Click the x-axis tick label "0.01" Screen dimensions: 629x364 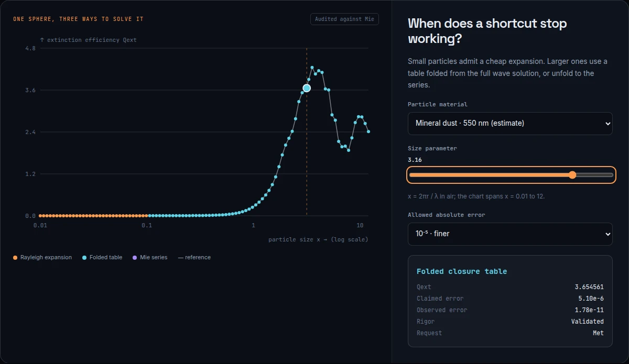(40, 225)
